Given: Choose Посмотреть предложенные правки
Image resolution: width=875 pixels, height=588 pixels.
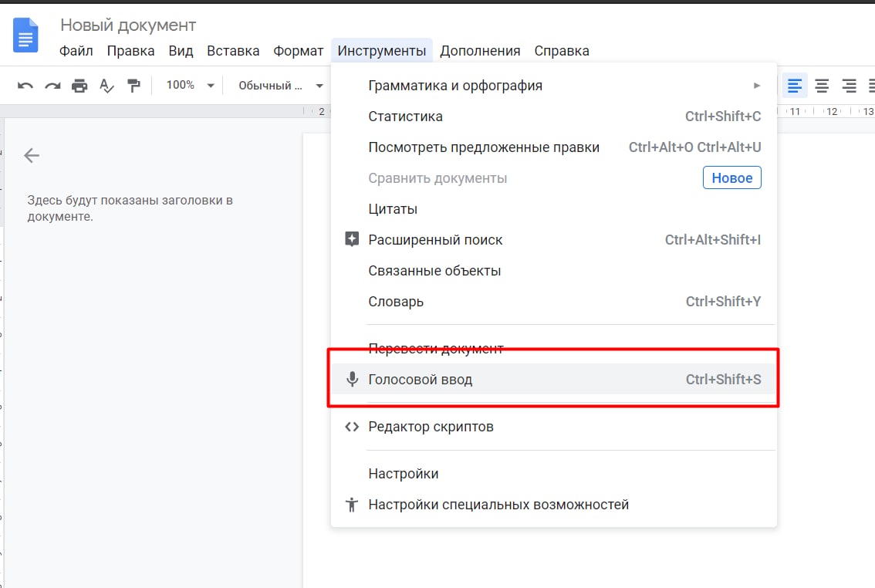Looking at the screenshot, I should [553, 147].
